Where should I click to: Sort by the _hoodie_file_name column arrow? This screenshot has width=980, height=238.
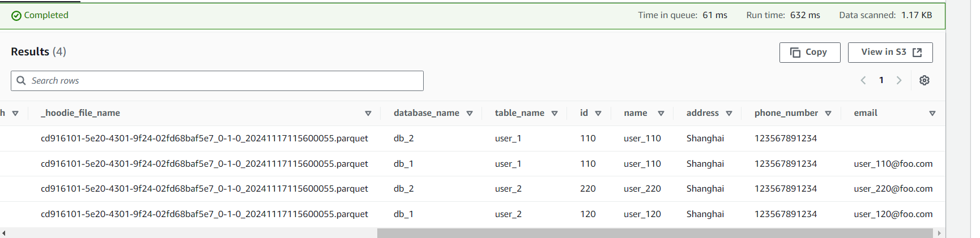pos(368,113)
